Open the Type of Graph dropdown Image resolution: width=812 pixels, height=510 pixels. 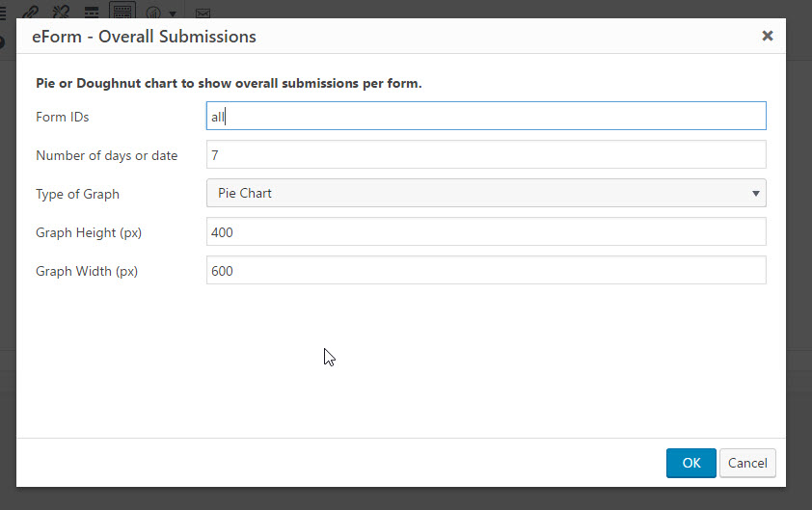pyautogui.click(x=486, y=193)
